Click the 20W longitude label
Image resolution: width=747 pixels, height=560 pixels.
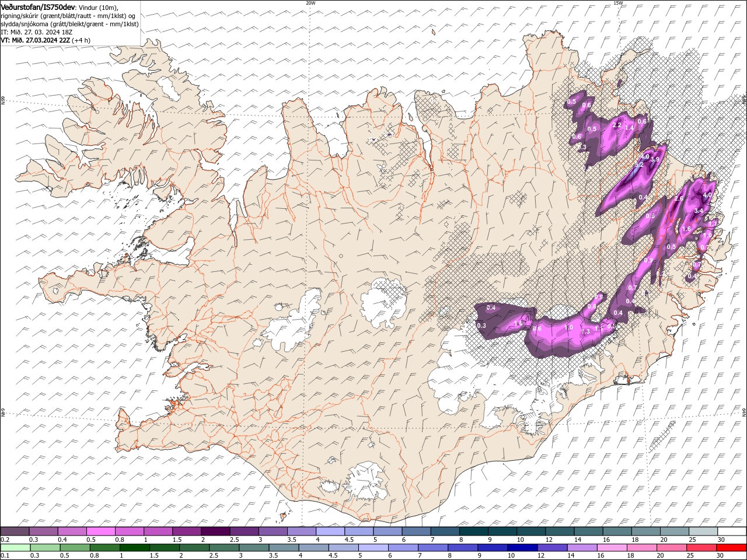pos(310,3)
